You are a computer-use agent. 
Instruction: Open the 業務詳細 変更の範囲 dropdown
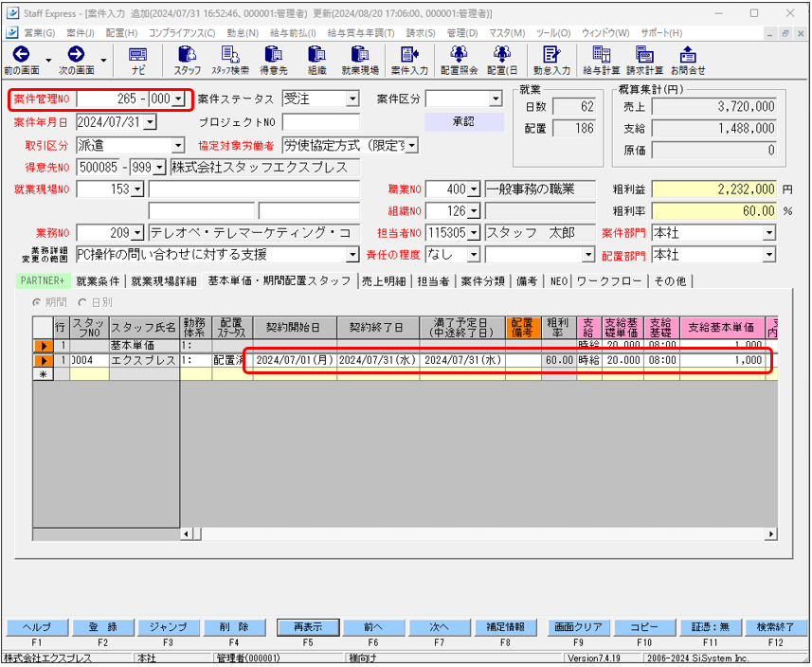point(352,255)
